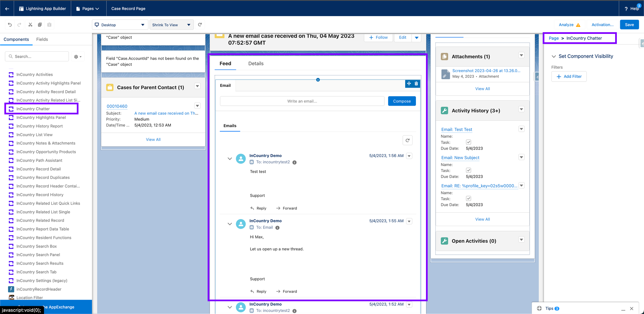The image size is (644, 314).
Task: Refresh the page canvas preview
Action: [200, 24]
